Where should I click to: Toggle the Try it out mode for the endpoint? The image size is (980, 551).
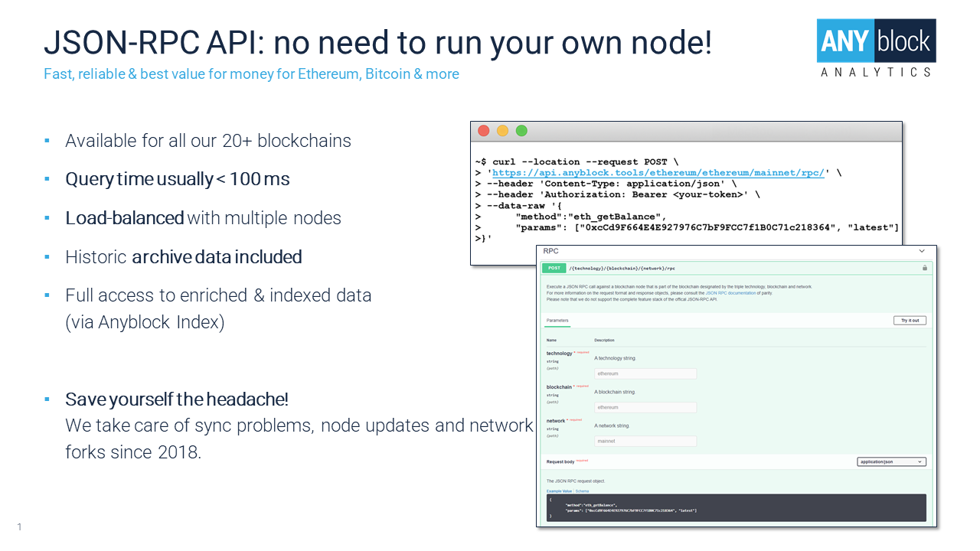pos(910,320)
